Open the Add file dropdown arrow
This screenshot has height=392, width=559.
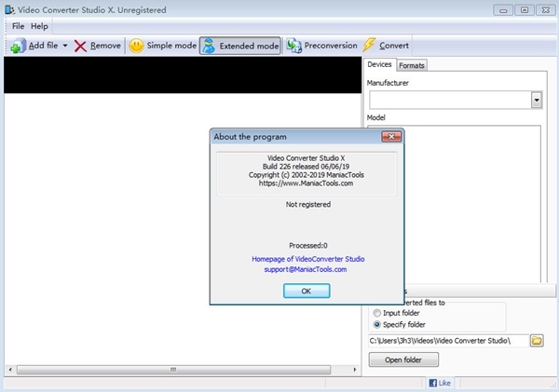pos(65,46)
